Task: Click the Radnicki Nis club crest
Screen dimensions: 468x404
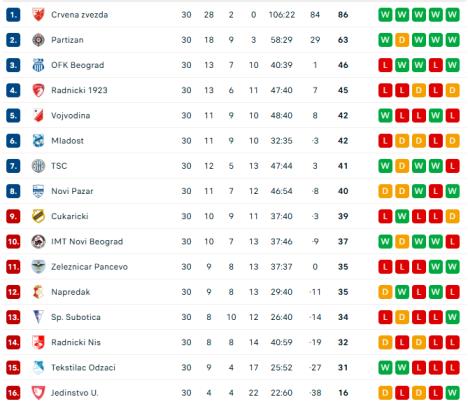Action: 38,342
